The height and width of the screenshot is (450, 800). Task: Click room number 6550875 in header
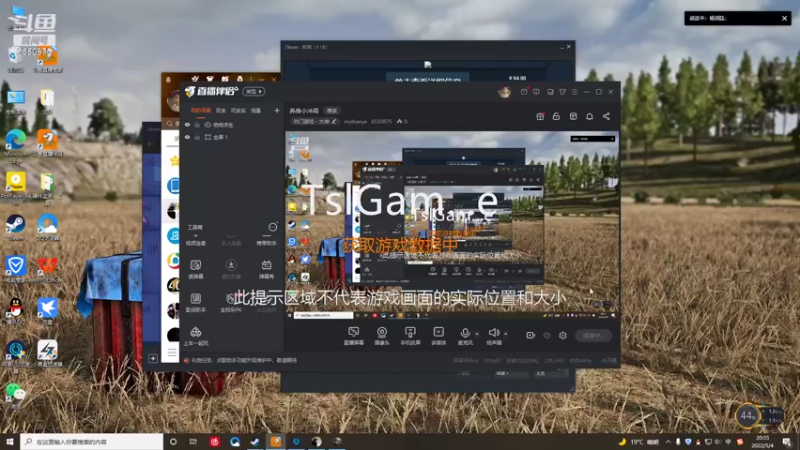(x=381, y=121)
